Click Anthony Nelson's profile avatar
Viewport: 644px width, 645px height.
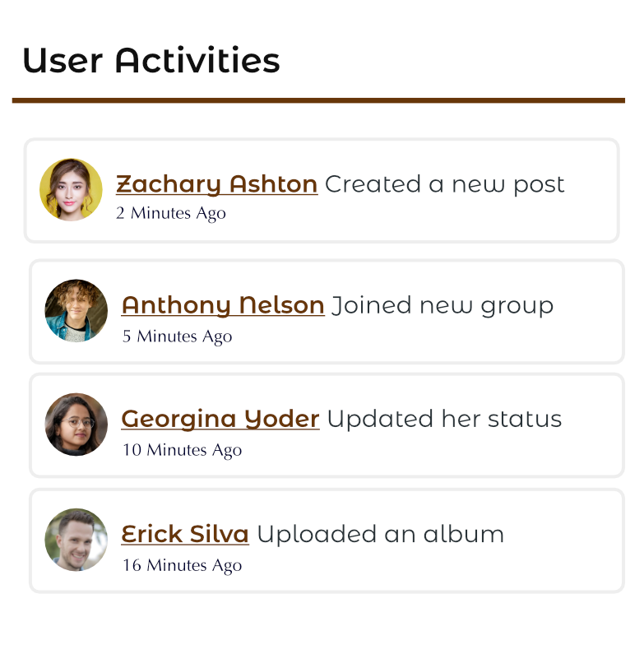(x=76, y=310)
